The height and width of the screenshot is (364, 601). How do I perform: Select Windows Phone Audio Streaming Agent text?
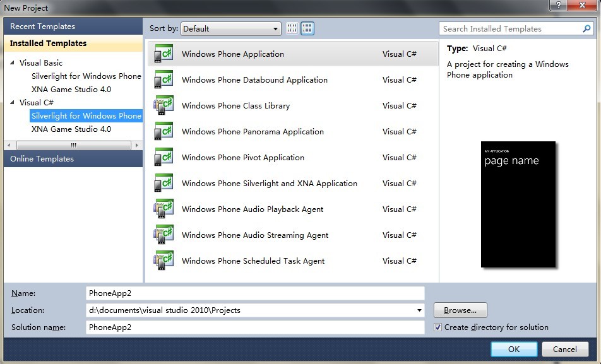coord(255,235)
